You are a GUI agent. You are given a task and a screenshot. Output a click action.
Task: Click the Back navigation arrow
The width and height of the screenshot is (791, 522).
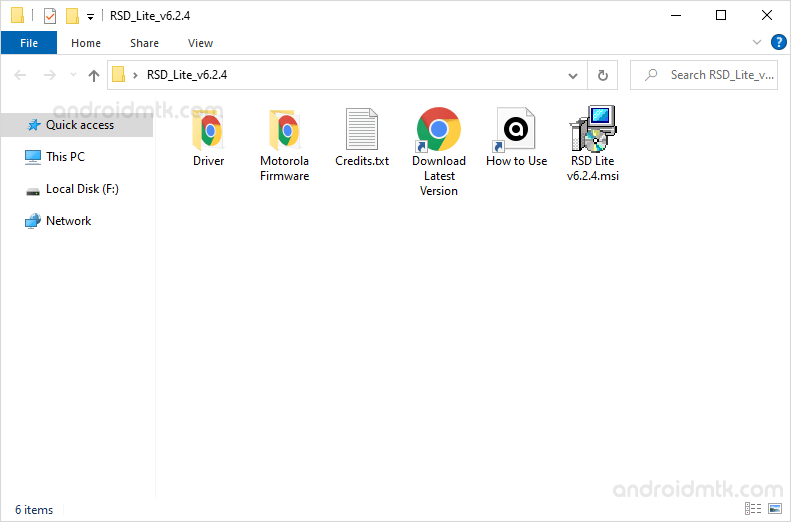[20, 75]
